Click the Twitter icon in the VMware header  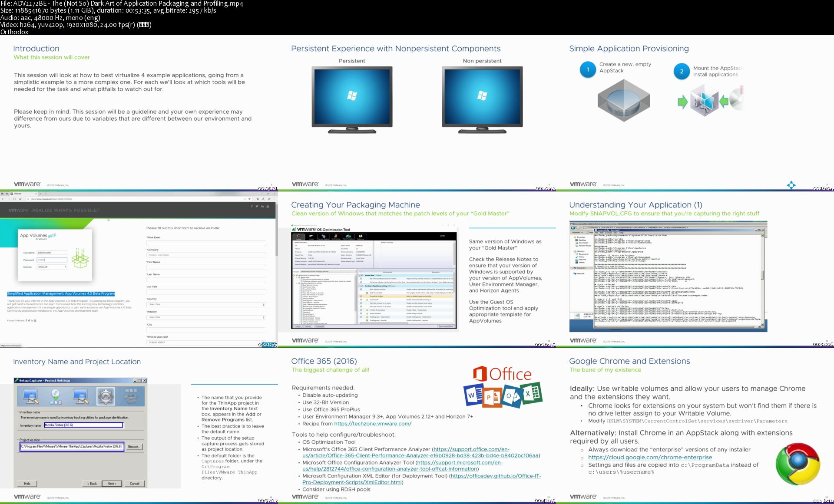click(x=257, y=206)
